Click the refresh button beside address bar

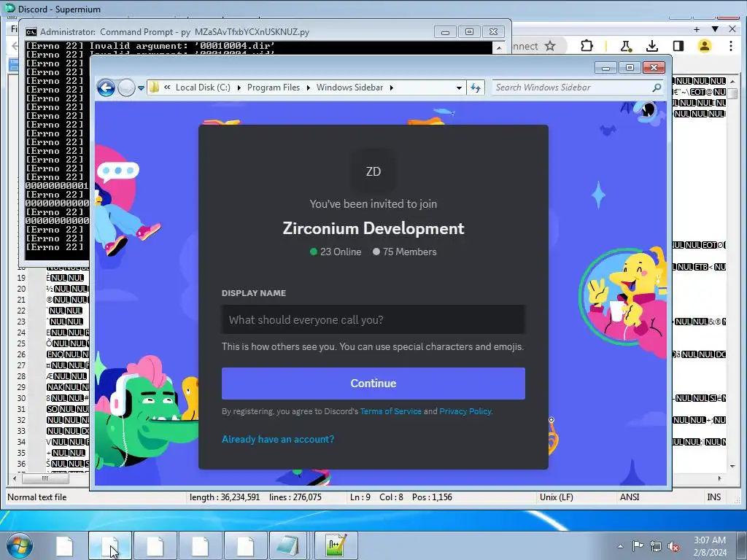(x=476, y=87)
